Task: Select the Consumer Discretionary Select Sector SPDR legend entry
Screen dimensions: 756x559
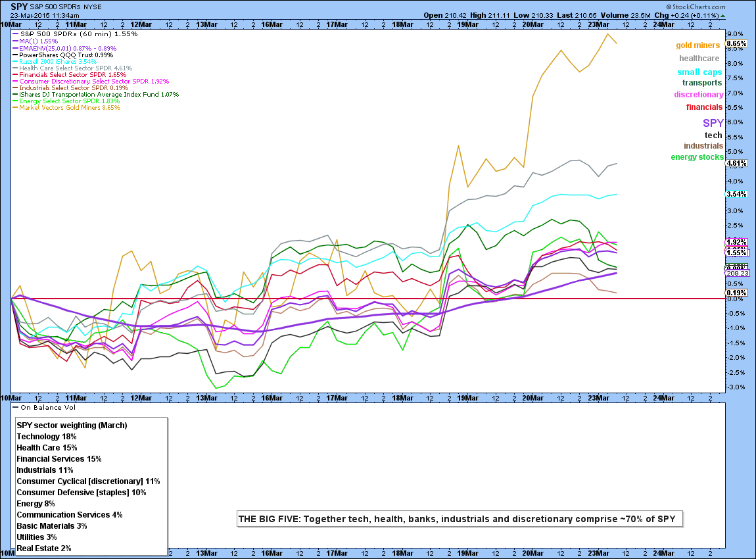Action: (91, 82)
